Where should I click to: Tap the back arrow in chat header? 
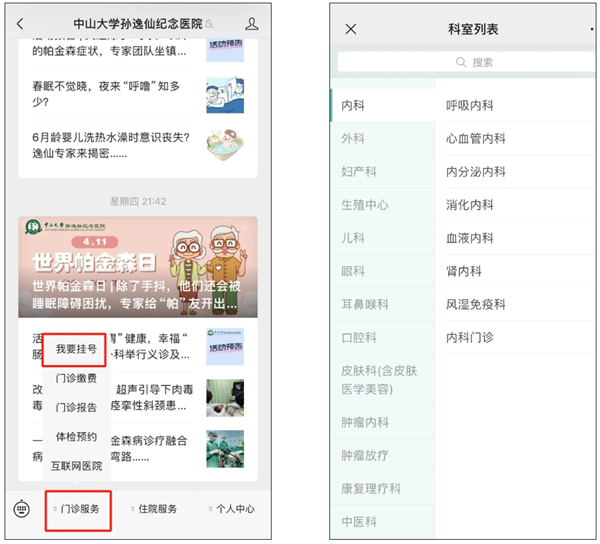tap(20, 24)
